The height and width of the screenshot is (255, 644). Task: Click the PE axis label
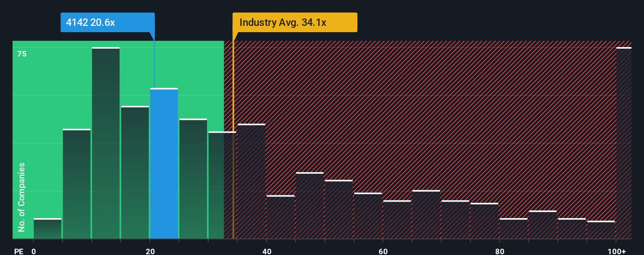pos(19,251)
